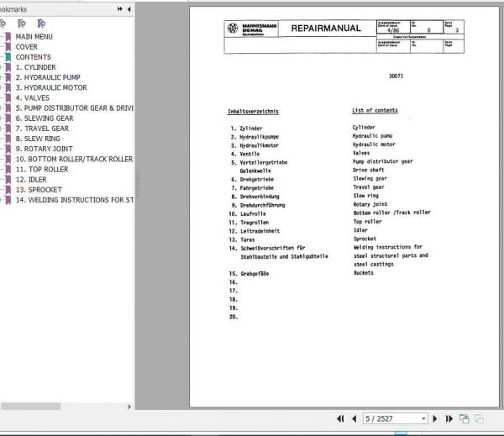Click the 'Inhaltsverzeichnis' heading

click(253, 112)
